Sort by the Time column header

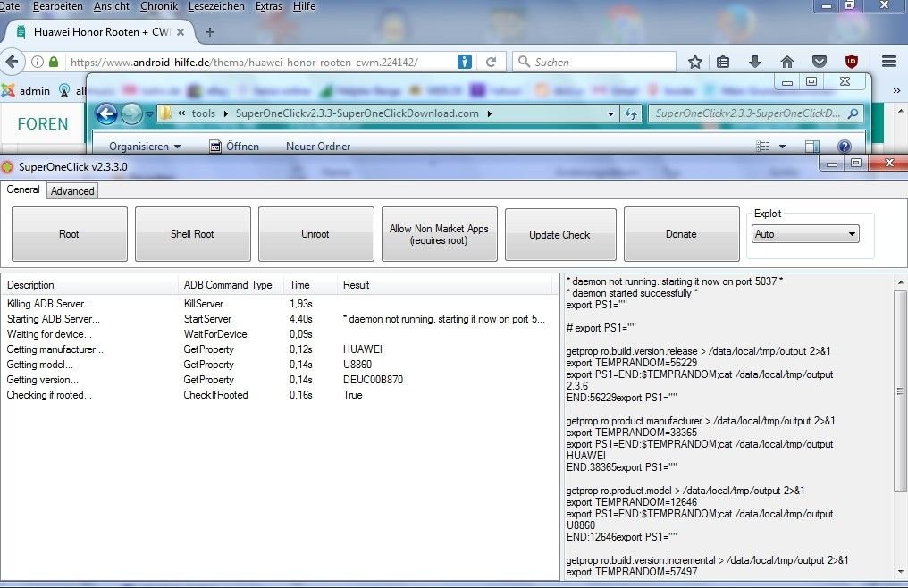310,285
